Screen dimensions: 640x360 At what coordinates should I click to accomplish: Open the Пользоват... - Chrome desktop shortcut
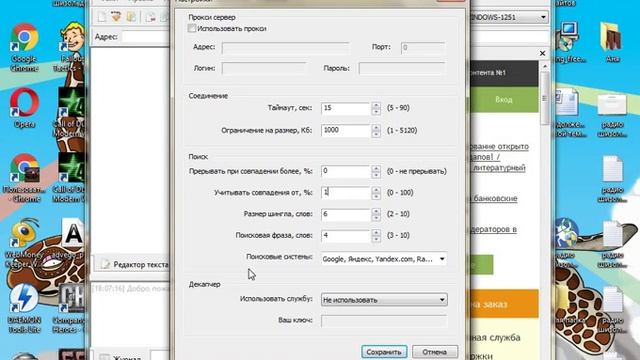(24, 178)
